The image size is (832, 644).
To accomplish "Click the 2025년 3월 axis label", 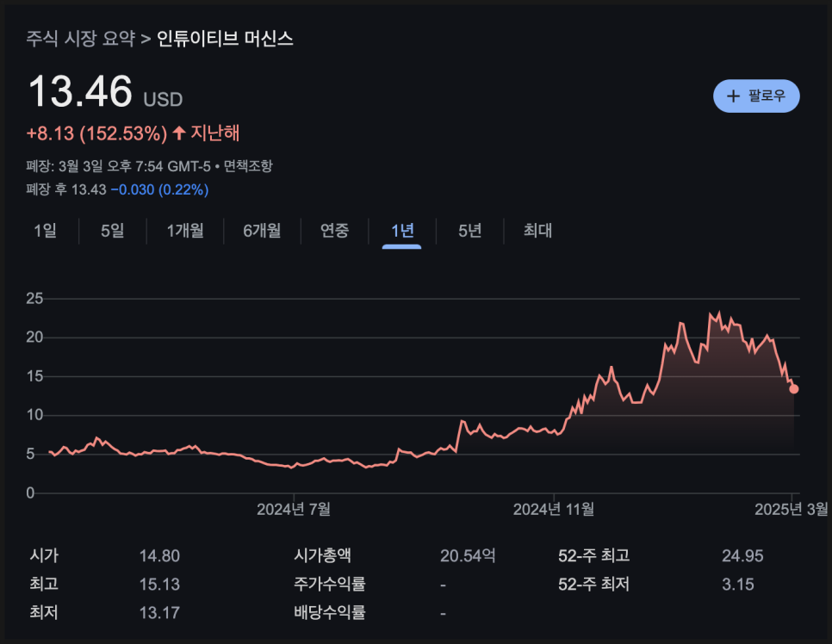I will (791, 509).
